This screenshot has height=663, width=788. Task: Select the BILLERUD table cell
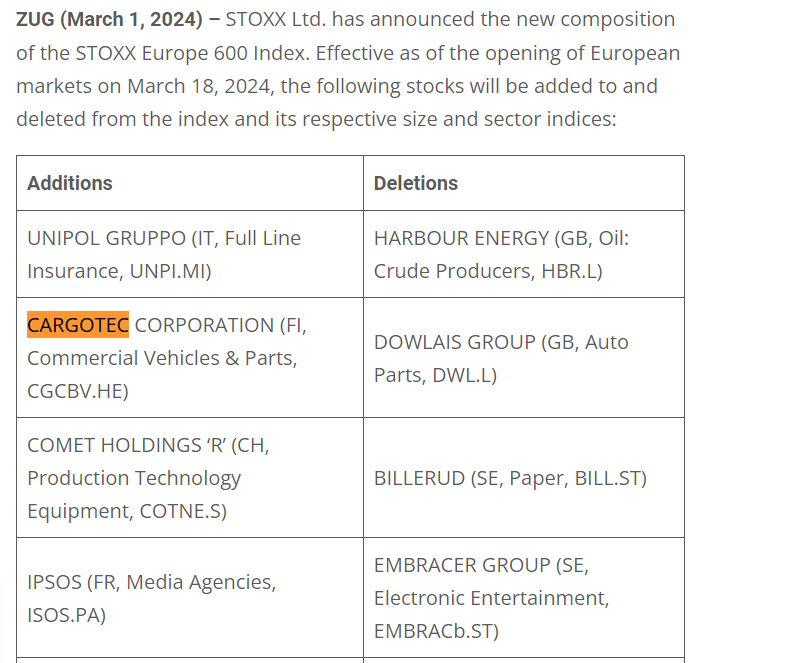pyautogui.click(x=510, y=478)
